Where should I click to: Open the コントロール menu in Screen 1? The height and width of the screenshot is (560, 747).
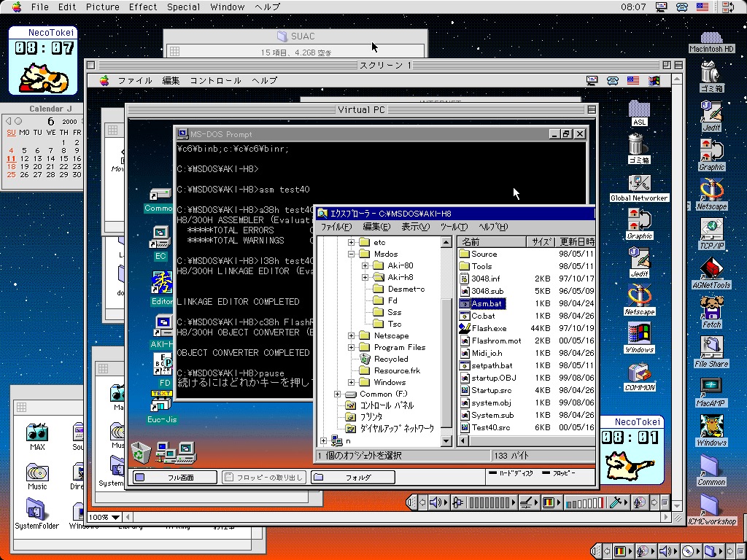(215, 80)
